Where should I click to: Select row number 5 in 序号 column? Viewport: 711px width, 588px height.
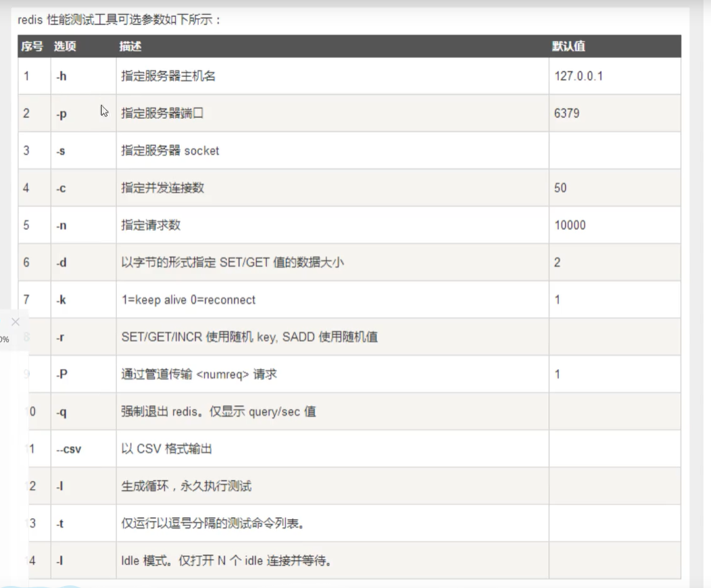point(26,225)
